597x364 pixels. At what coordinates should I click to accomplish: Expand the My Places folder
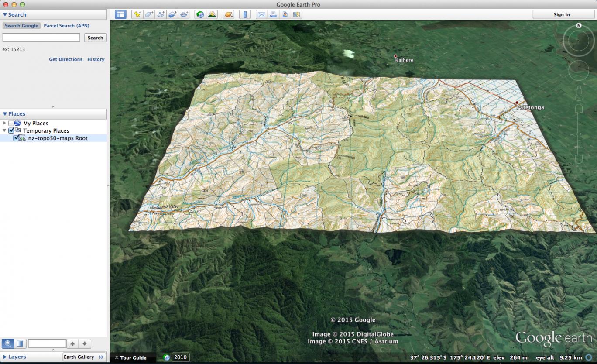tap(4, 123)
